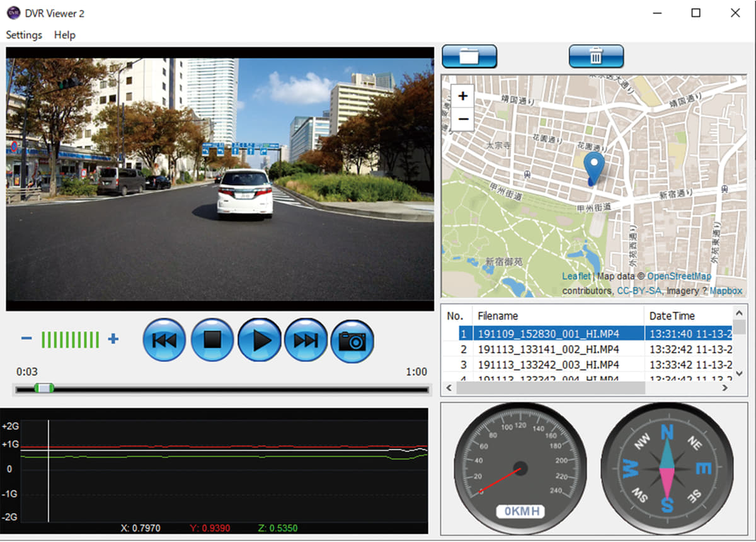Skip to the previous video
The width and height of the screenshot is (756, 542).
click(164, 341)
